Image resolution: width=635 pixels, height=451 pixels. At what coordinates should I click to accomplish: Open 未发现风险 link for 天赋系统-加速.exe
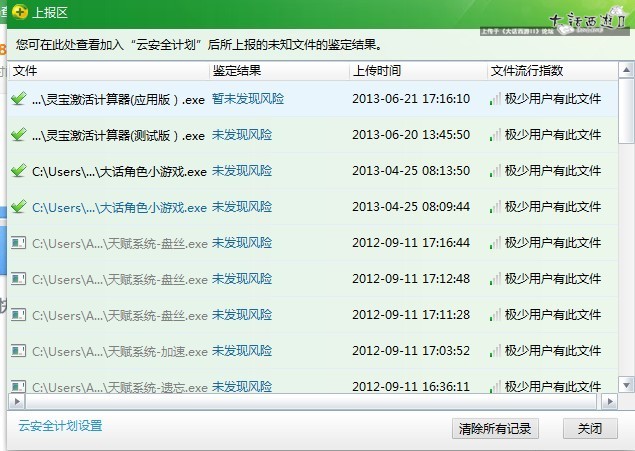[x=242, y=351]
